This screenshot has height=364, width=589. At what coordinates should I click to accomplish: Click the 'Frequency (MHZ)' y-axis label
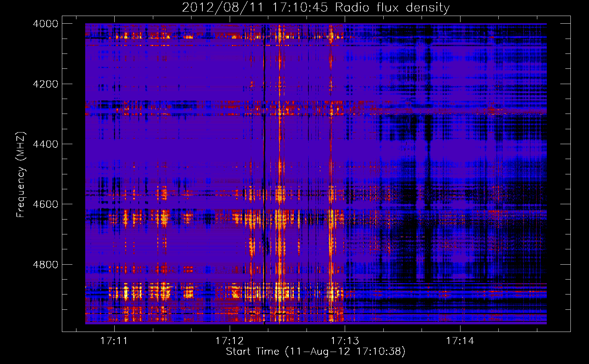coord(21,175)
